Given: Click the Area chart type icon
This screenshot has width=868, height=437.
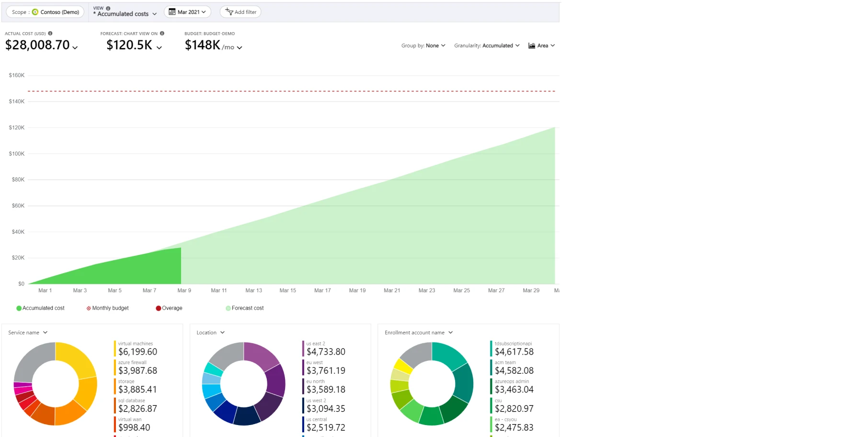Looking at the screenshot, I should tap(532, 46).
